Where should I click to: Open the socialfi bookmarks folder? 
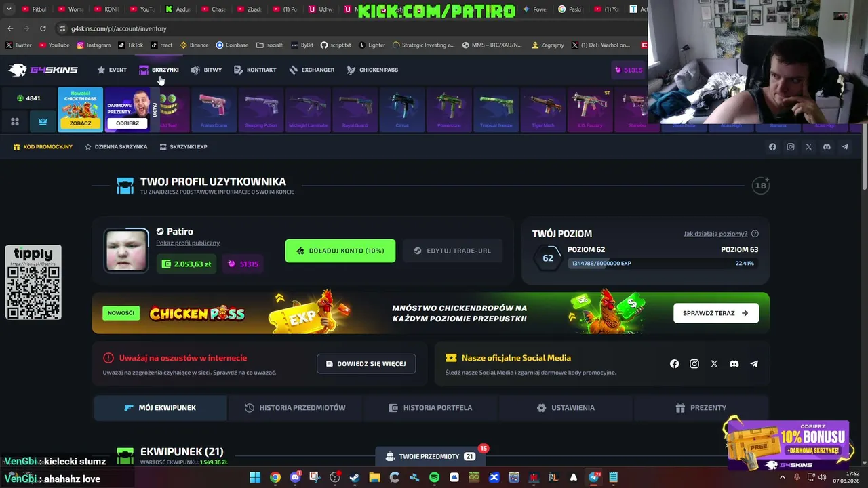[270, 45]
